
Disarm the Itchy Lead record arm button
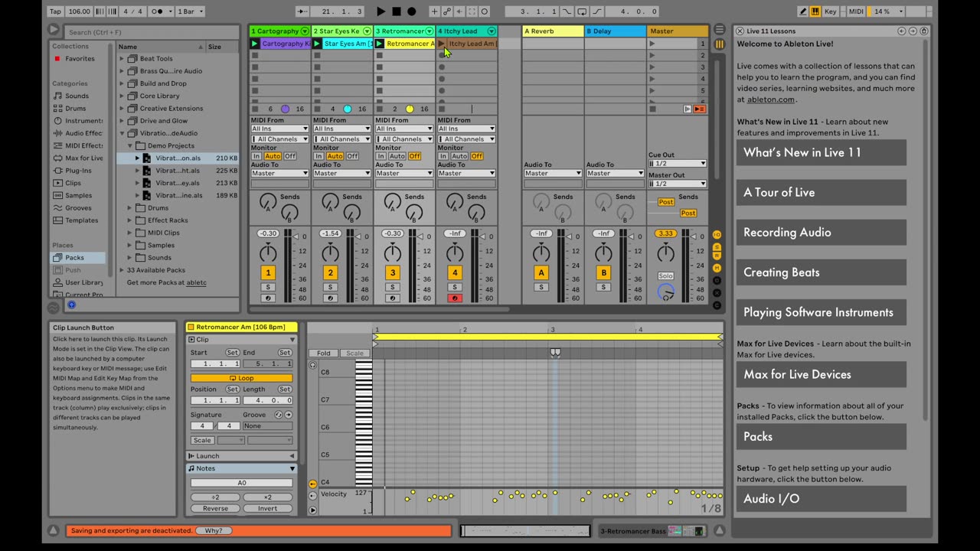coord(455,298)
